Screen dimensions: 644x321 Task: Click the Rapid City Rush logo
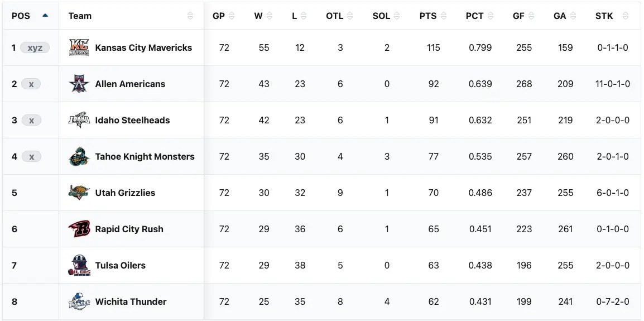[x=79, y=229]
